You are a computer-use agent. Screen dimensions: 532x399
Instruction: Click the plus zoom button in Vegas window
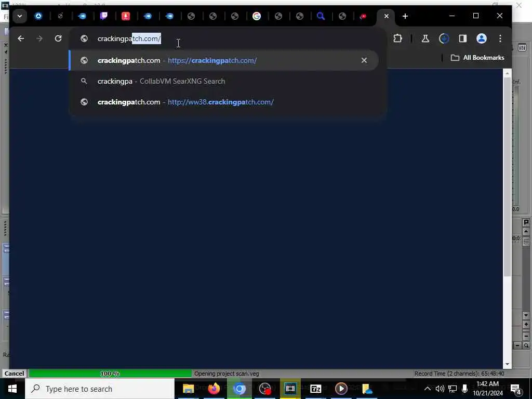[x=526, y=325]
